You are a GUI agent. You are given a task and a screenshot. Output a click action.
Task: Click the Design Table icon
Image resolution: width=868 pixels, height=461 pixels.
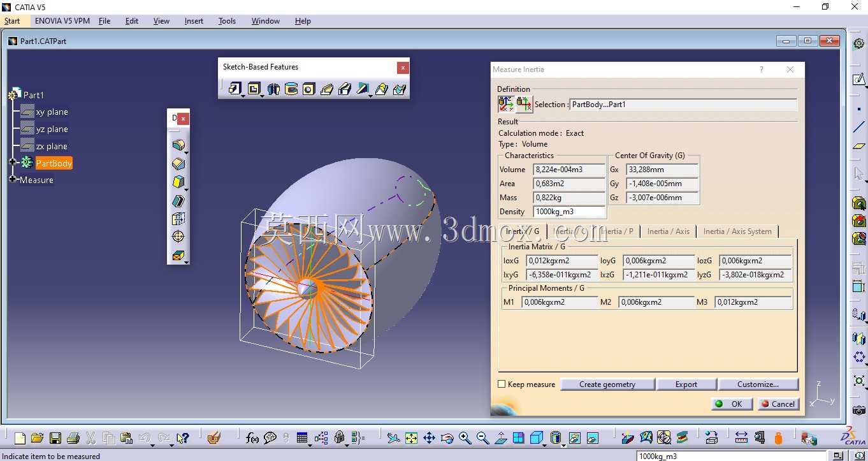[303, 438]
